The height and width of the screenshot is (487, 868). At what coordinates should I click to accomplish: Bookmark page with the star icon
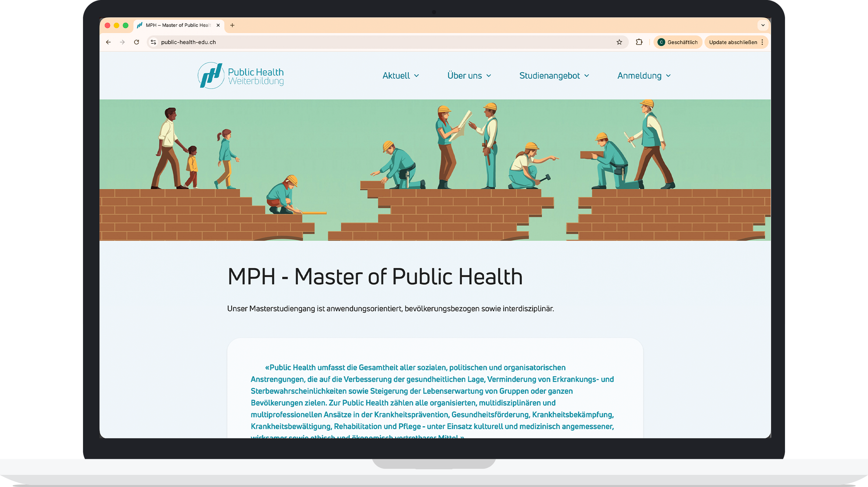pos(619,42)
